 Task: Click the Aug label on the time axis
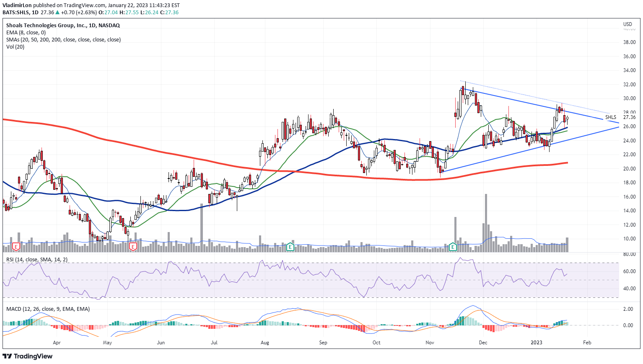coord(265,343)
